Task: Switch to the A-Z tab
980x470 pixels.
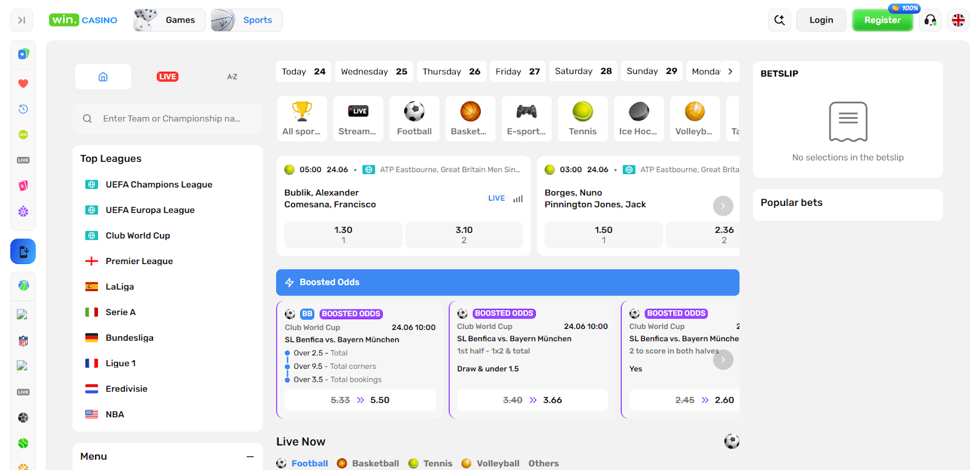Action: [232, 77]
